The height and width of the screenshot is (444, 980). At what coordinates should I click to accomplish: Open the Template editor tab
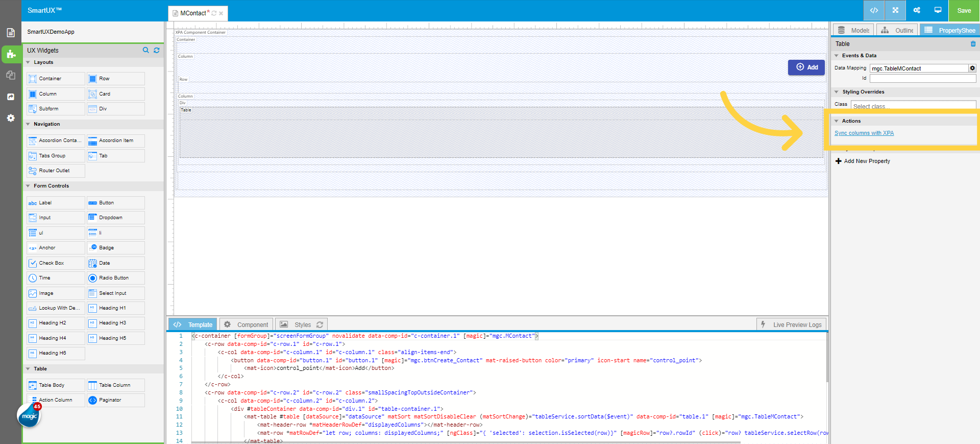click(192, 324)
